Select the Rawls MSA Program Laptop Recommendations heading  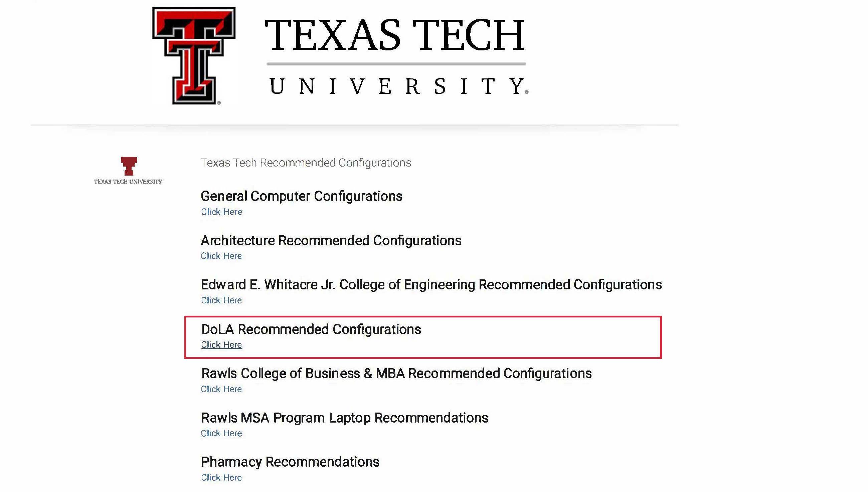point(344,418)
